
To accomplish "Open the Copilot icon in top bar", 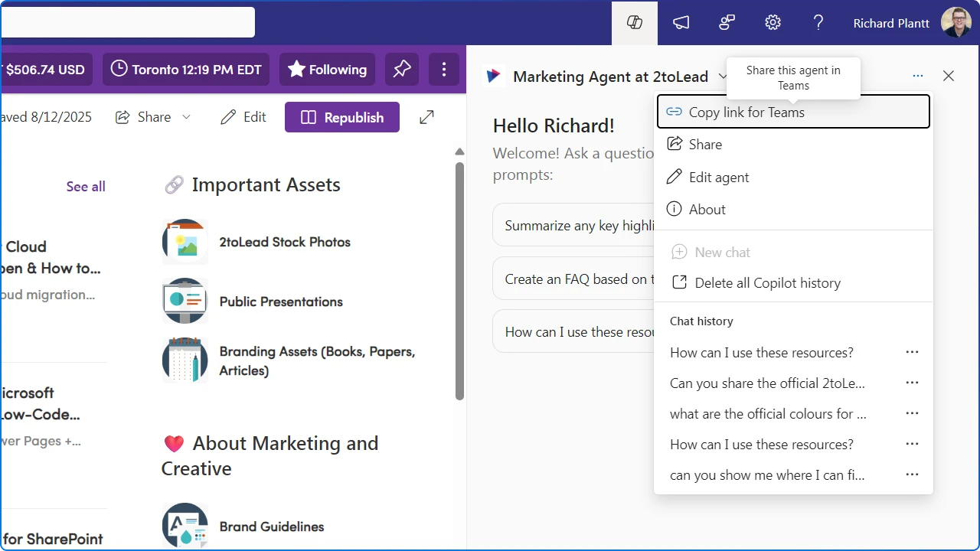I will [x=635, y=23].
